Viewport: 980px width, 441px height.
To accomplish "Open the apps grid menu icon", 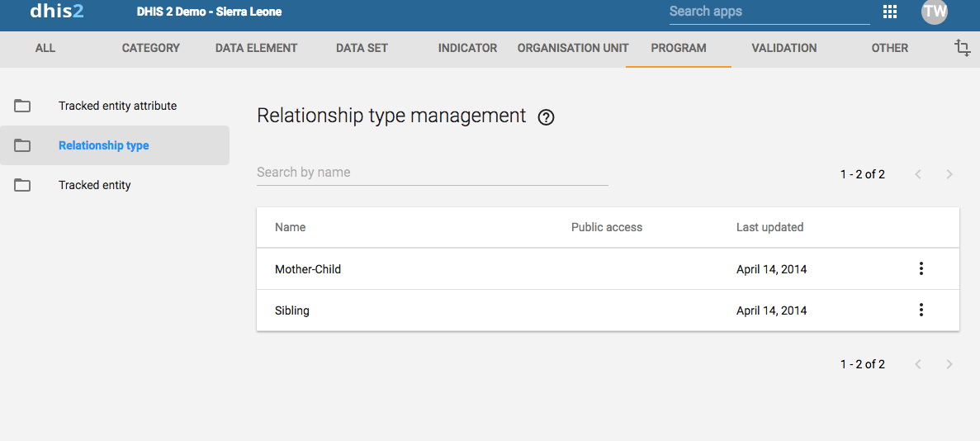I will tap(890, 12).
